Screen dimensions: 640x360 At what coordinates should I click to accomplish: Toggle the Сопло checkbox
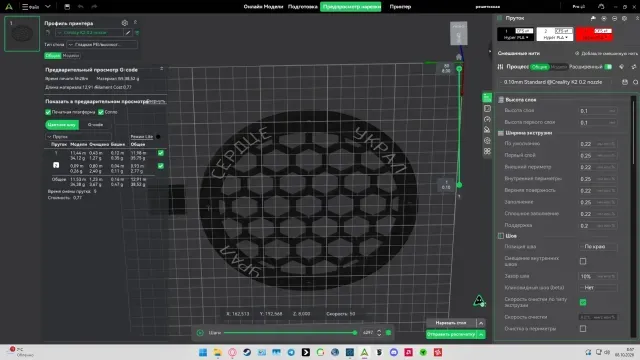[x=101, y=112]
